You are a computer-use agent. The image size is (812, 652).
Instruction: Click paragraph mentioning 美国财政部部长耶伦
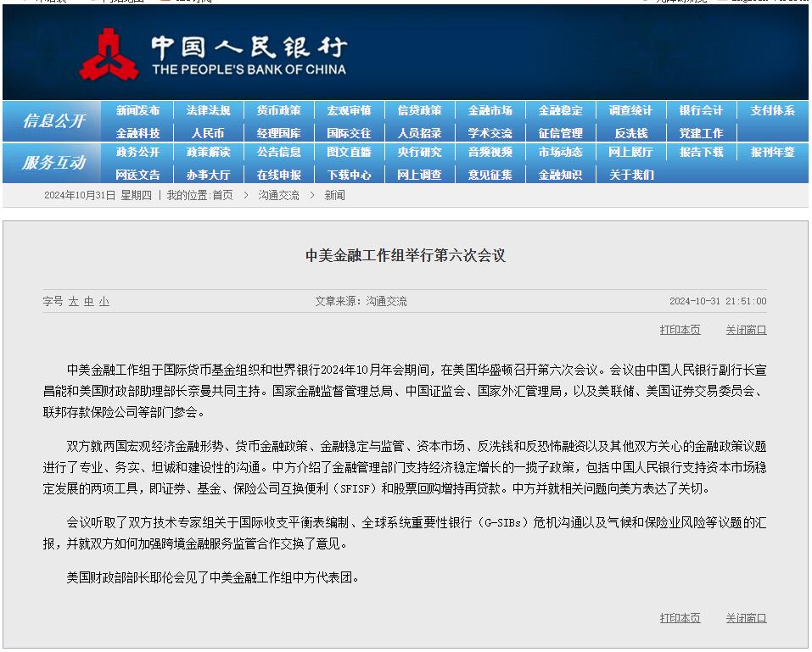(213, 577)
